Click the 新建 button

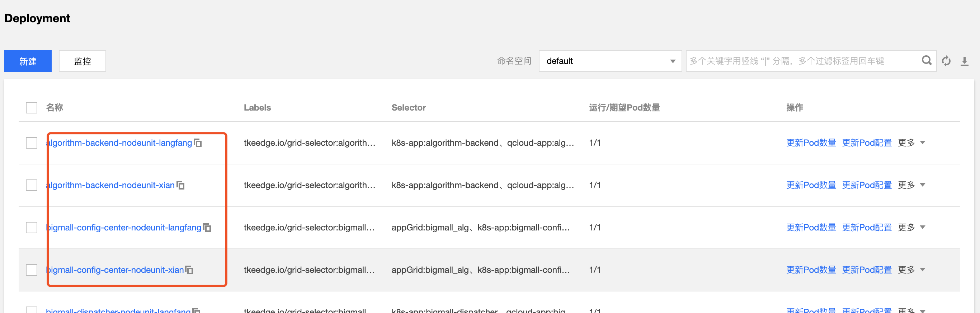tap(28, 61)
